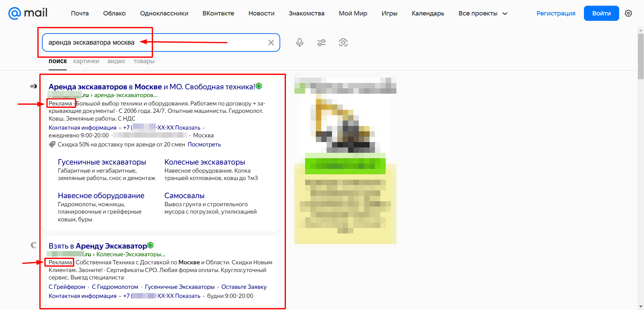Viewport: 644px width, 310px height.
Task: Switch to the картинки tab
Action: (86, 61)
